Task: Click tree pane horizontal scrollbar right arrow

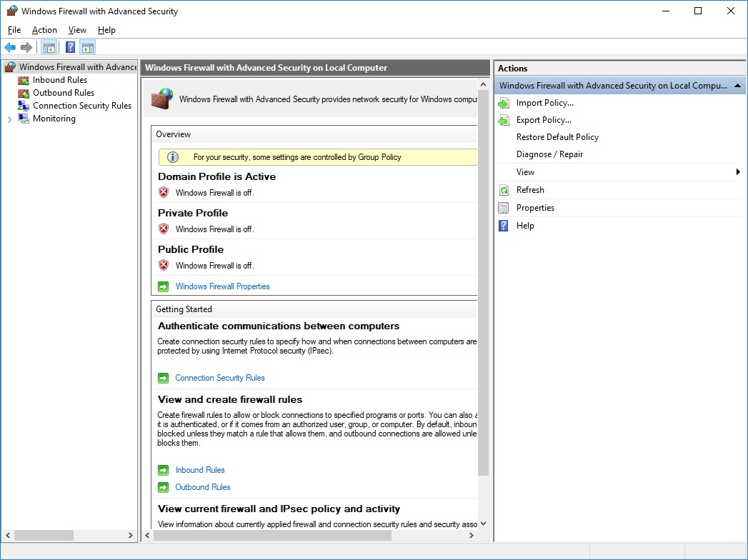Action: pos(131,536)
